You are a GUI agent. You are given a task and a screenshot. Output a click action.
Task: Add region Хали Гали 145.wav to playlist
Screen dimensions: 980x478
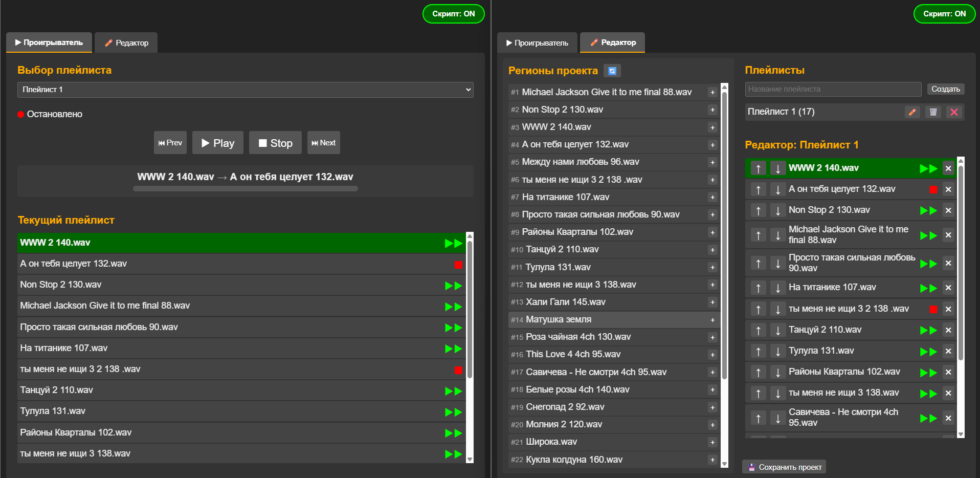click(712, 302)
